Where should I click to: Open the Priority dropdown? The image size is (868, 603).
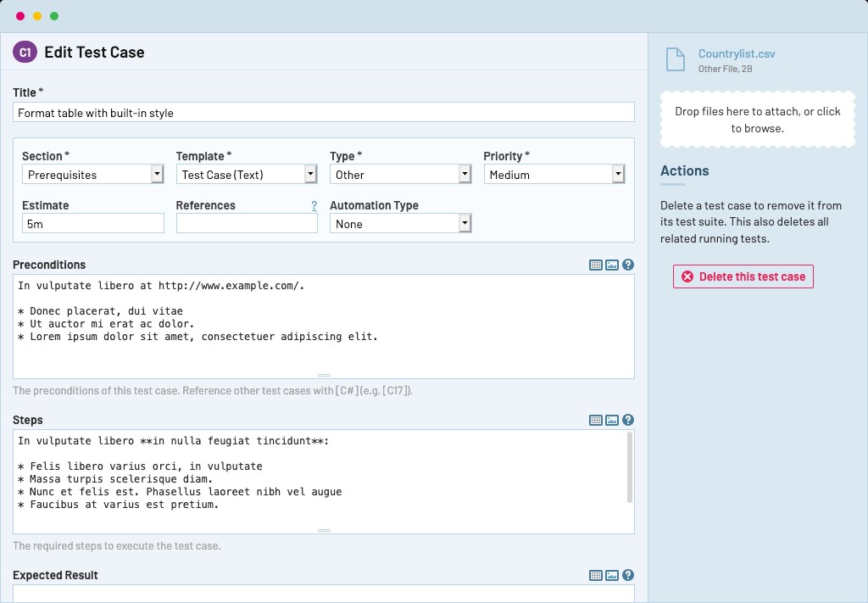tap(618, 174)
